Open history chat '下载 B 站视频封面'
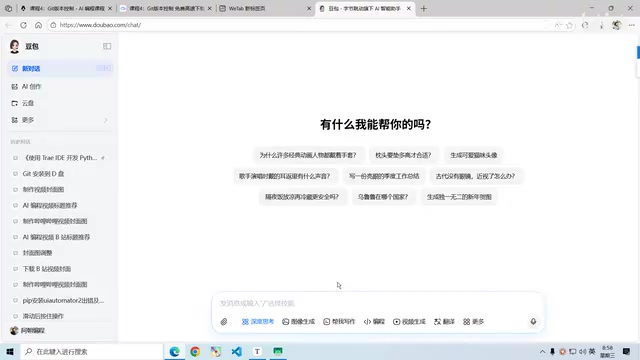The height and width of the screenshot is (360, 640). tap(60, 269)
